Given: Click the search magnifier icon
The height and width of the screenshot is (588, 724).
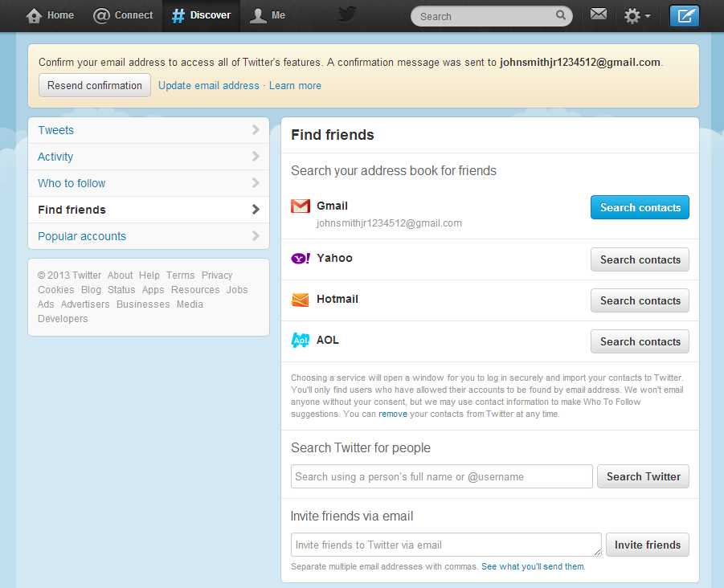Looking at the screenshot, I should [560, 15].
